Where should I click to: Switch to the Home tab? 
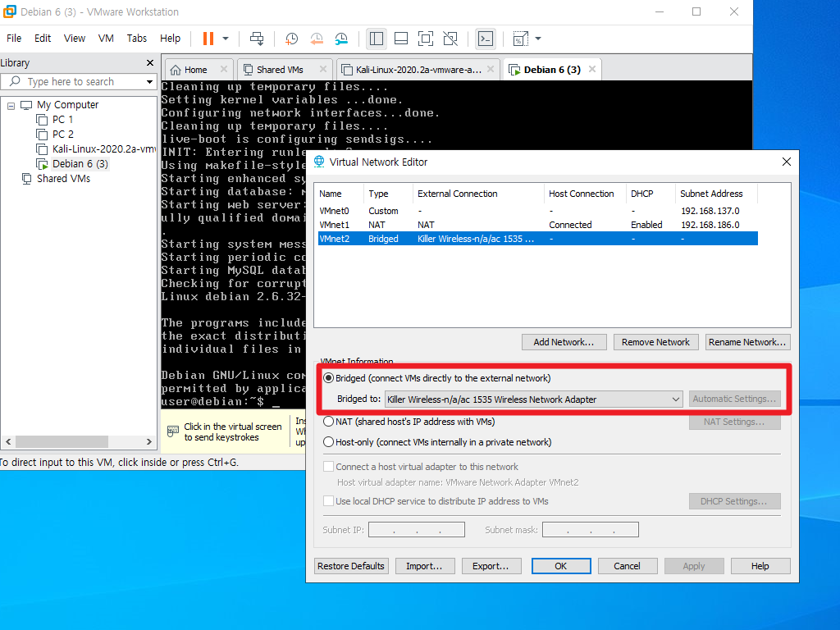195,70
